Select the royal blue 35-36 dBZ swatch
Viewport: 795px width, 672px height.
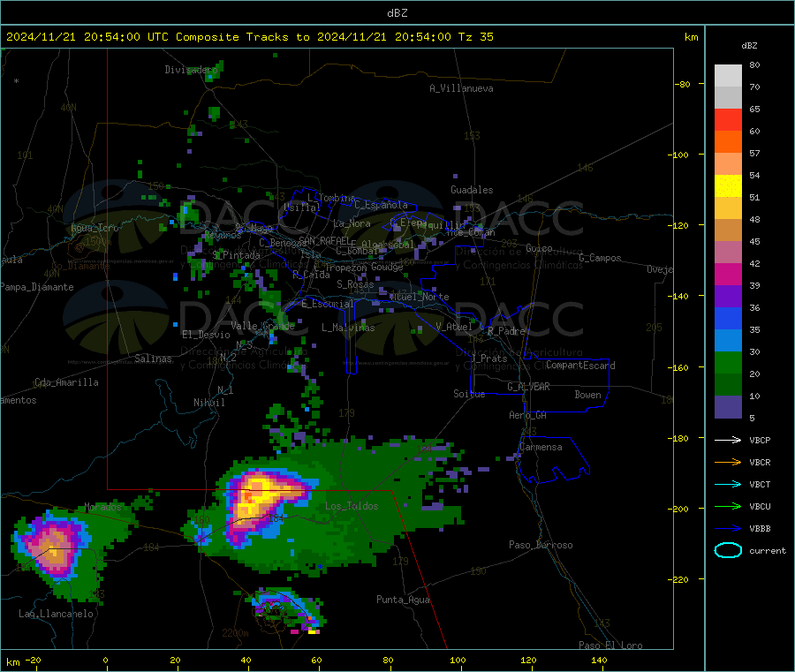pos(728,318)
